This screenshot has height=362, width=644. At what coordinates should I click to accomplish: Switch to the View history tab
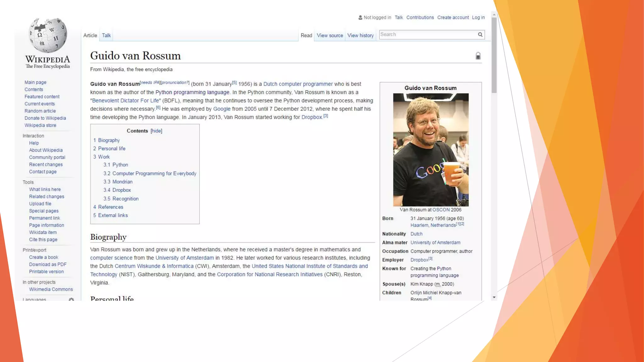coord(360,36)
